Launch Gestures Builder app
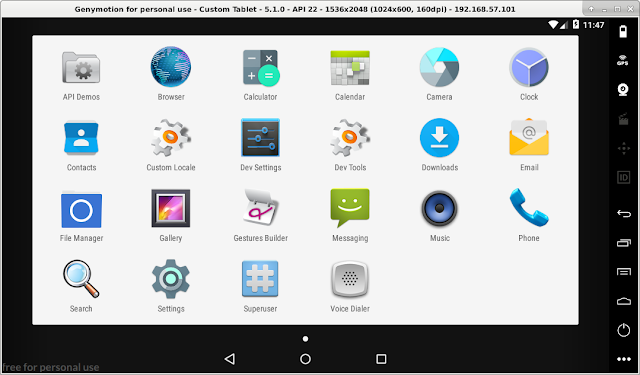The width and height of the screenshot is (640, 375). pos(260,216)
